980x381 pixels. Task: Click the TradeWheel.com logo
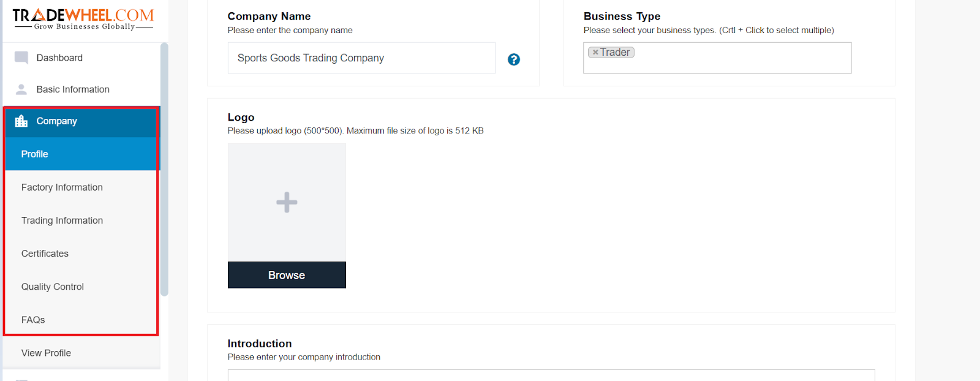pos(83,18)
